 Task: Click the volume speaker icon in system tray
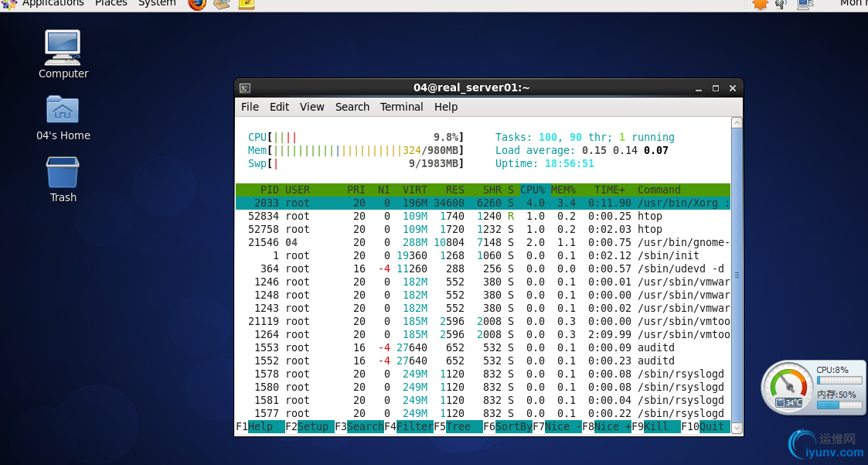781,4
